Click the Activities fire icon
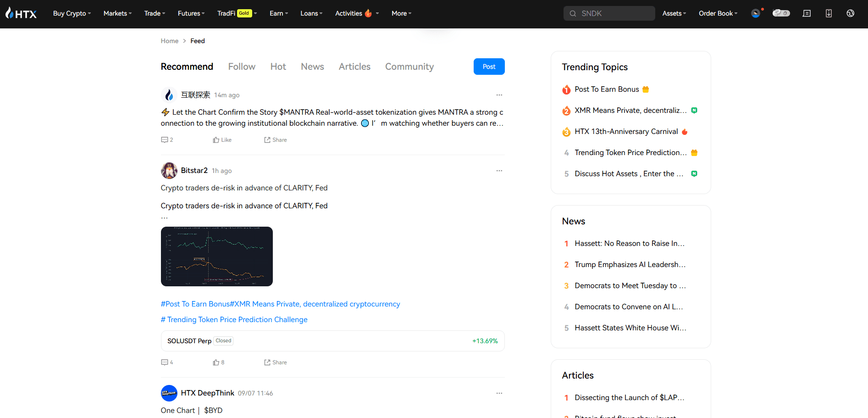Viewport: 868px width, 418px height. [x=368, y=13]
